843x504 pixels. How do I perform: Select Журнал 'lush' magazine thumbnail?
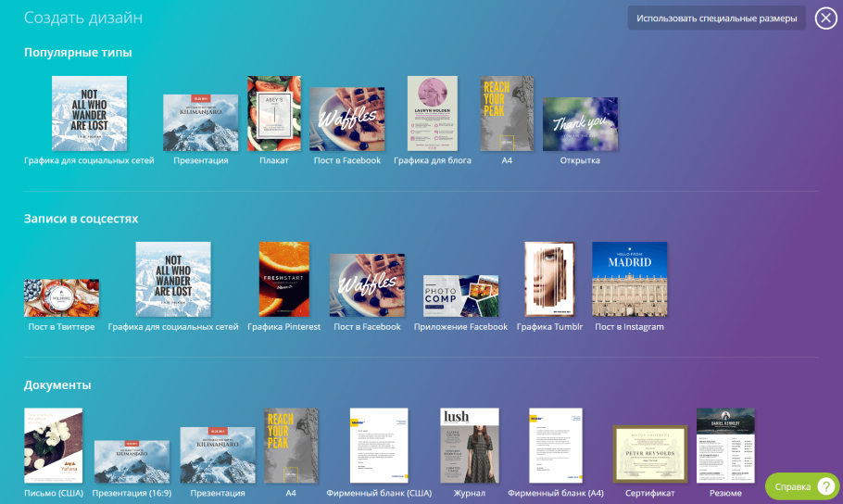tap(469, 446)
